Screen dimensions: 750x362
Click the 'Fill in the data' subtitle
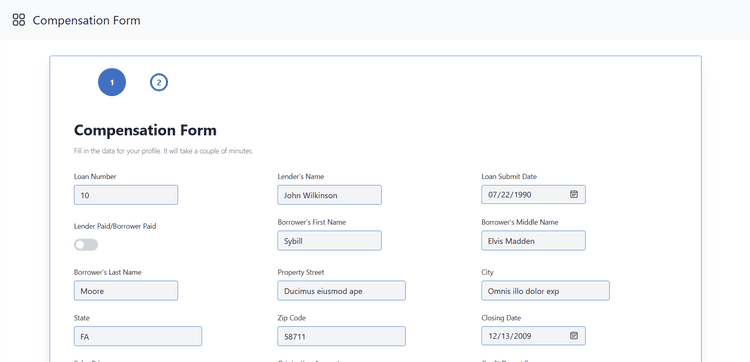point(163,151)
